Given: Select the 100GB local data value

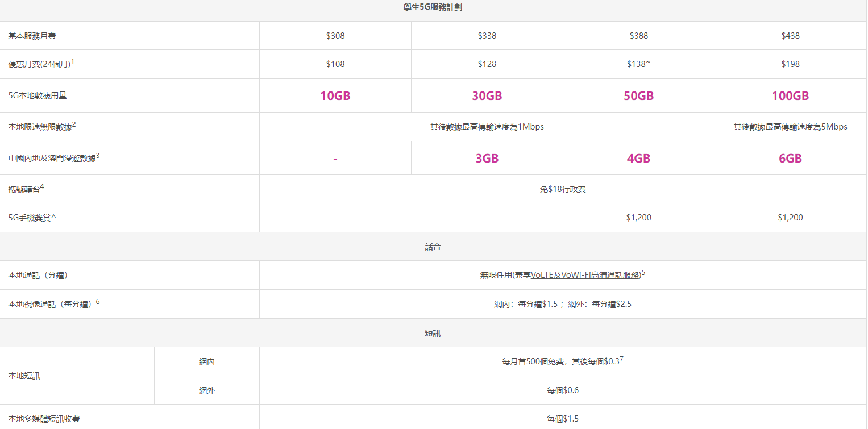Looking at the screenshot, I should [x=790, y=96].
